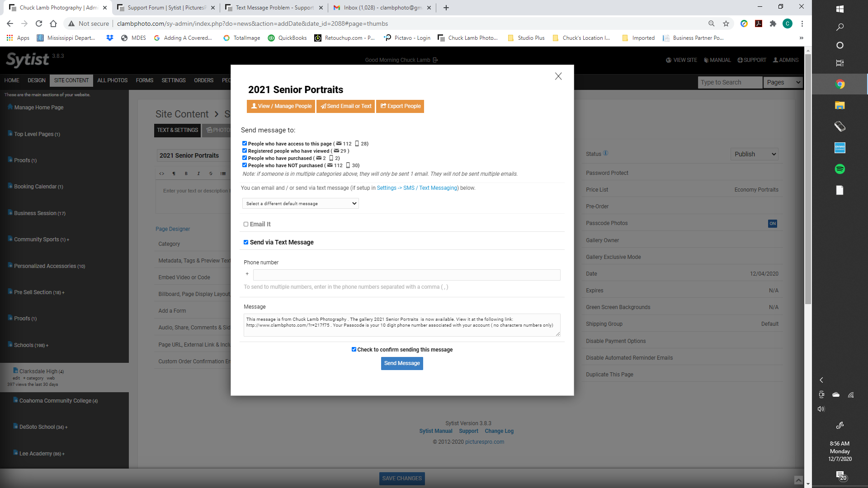Enable the Email It checkbox
Image resolution: width=868 pixels, height=488 pixels.
[x=246, y=224]
